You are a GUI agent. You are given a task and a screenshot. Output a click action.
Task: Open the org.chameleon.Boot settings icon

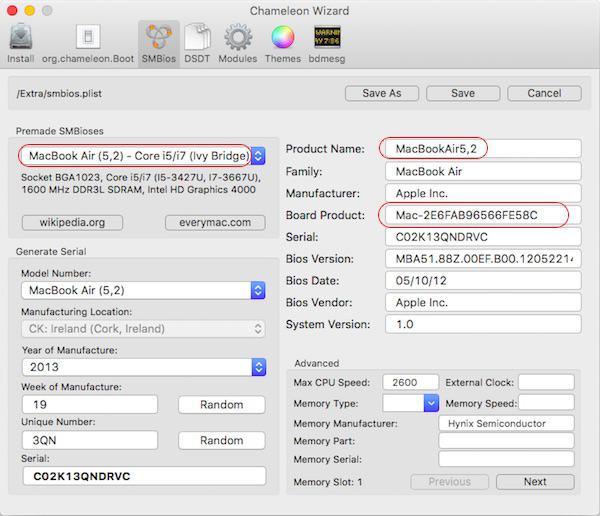88,42
